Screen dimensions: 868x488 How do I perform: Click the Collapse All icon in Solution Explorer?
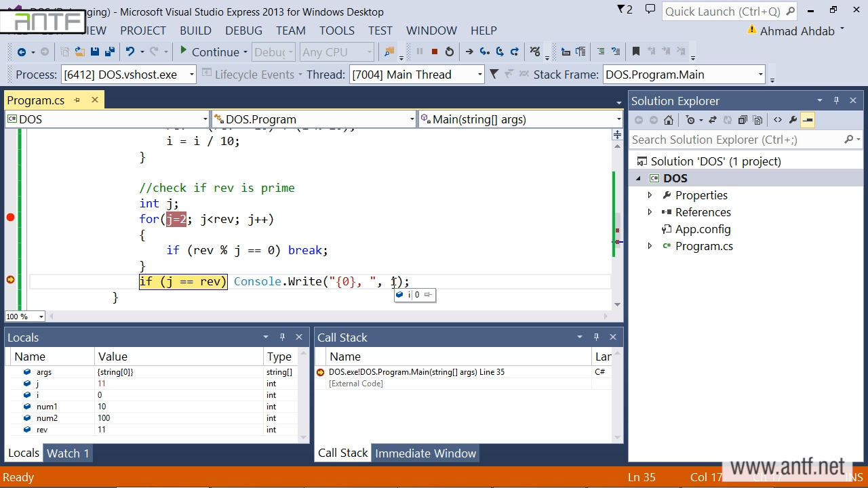(743, 120)
